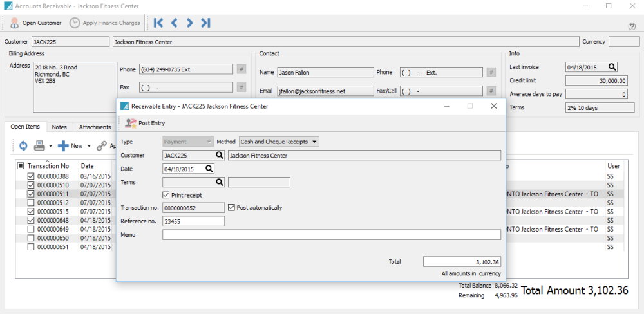Toggle the Post automatically checkbox
The width and height of the screenshot is (644, 314).
231,207
